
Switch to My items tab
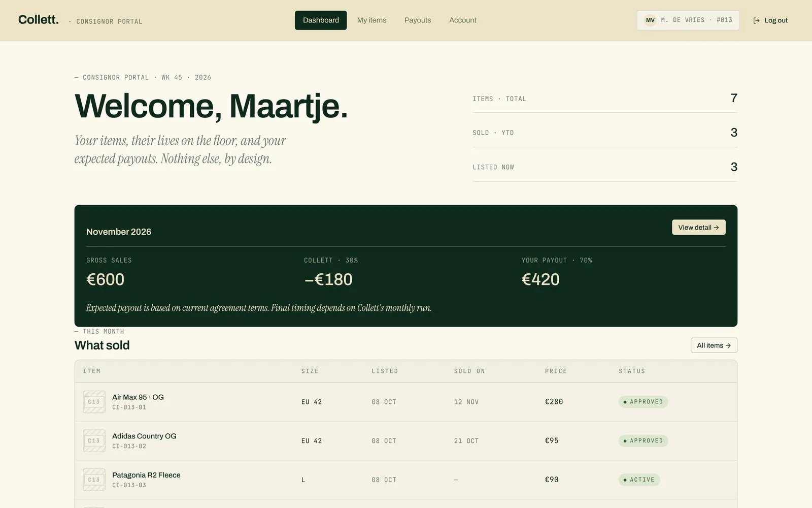tap(371, 20)
